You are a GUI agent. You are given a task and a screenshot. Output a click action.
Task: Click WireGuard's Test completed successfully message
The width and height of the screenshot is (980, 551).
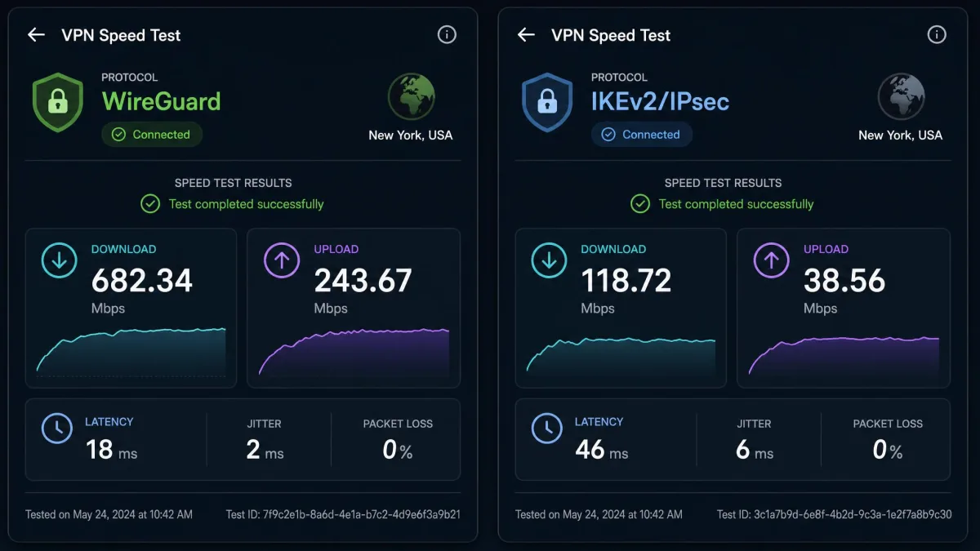click(x=247, y=204)
